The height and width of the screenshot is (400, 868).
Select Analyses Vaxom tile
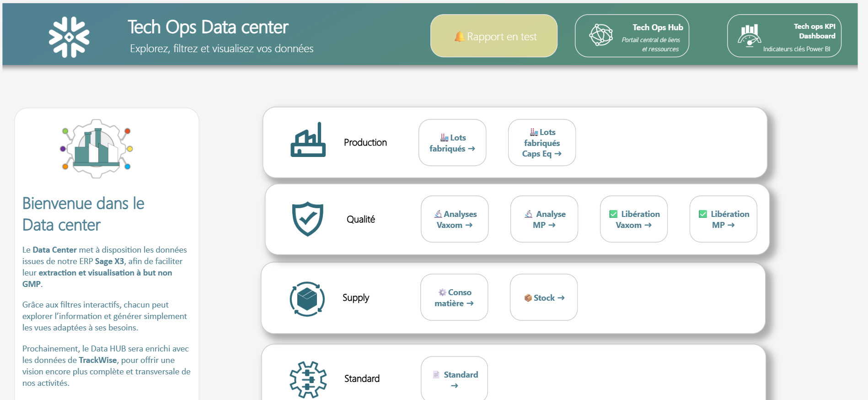[454, 219]
